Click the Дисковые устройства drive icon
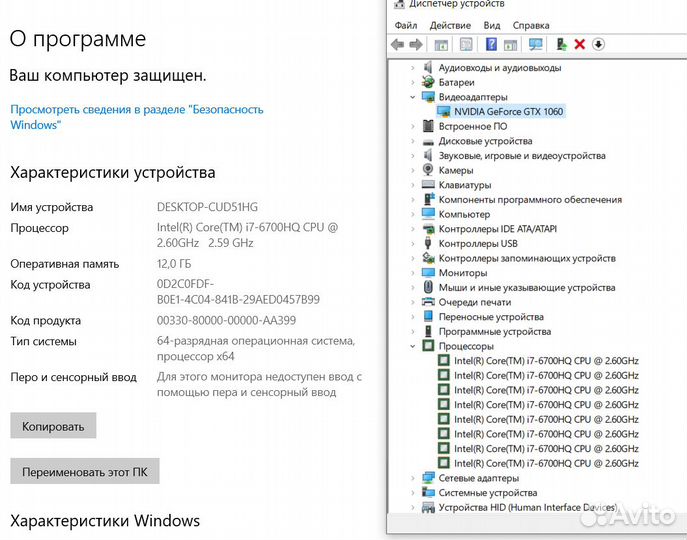This screenshot has width=687, height=540. 428,142
